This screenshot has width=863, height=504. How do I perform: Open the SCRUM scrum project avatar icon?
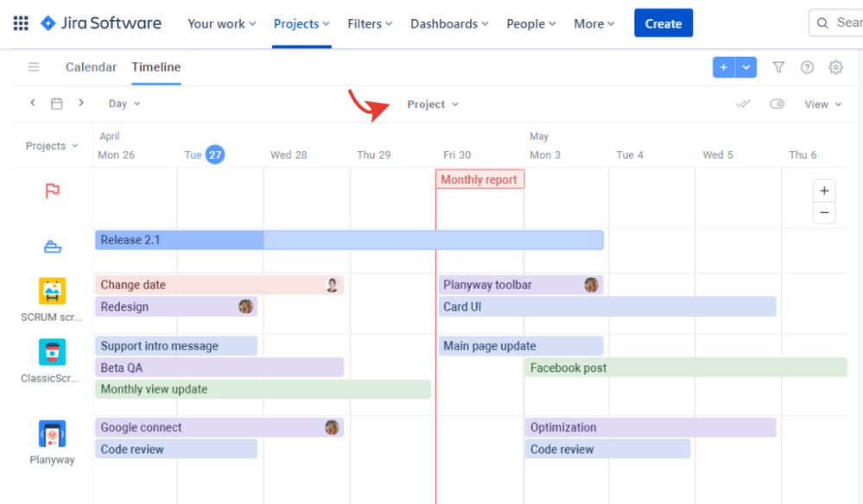52,292
